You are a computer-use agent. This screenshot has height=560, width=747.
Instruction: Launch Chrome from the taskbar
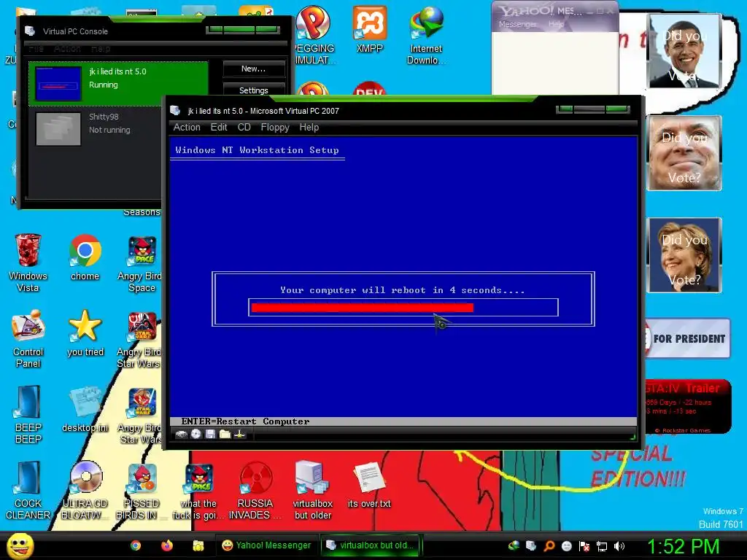point(136,545)
